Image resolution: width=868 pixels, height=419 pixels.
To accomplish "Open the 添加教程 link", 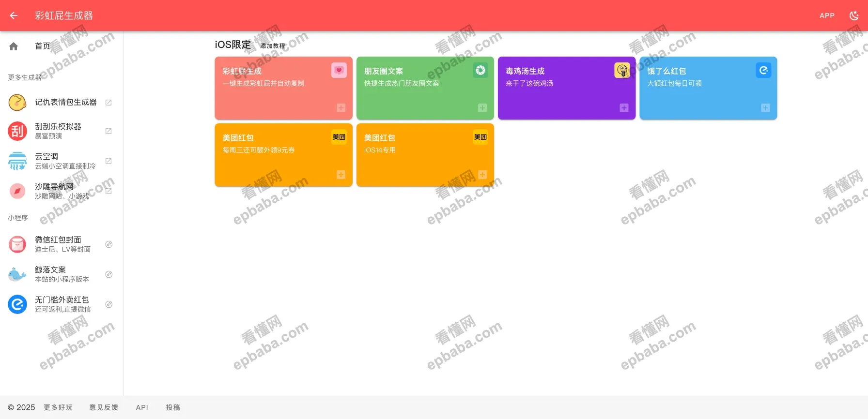I will point(273,46).
